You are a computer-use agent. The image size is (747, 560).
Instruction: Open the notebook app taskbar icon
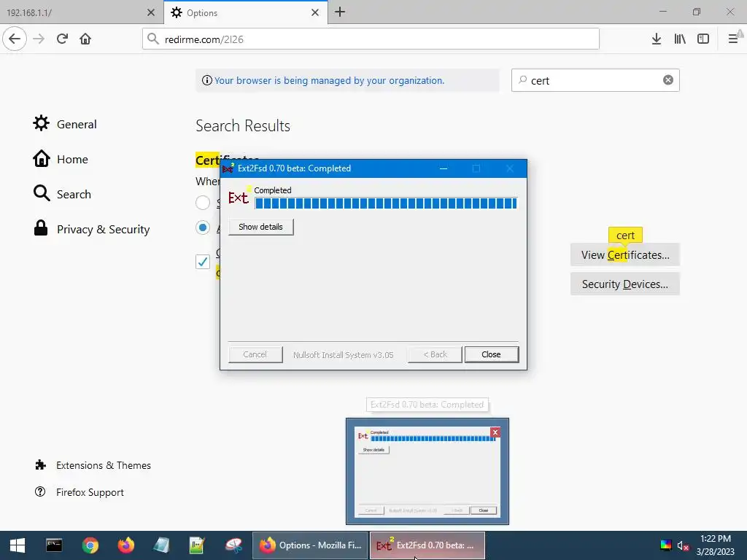coord(161,545)
